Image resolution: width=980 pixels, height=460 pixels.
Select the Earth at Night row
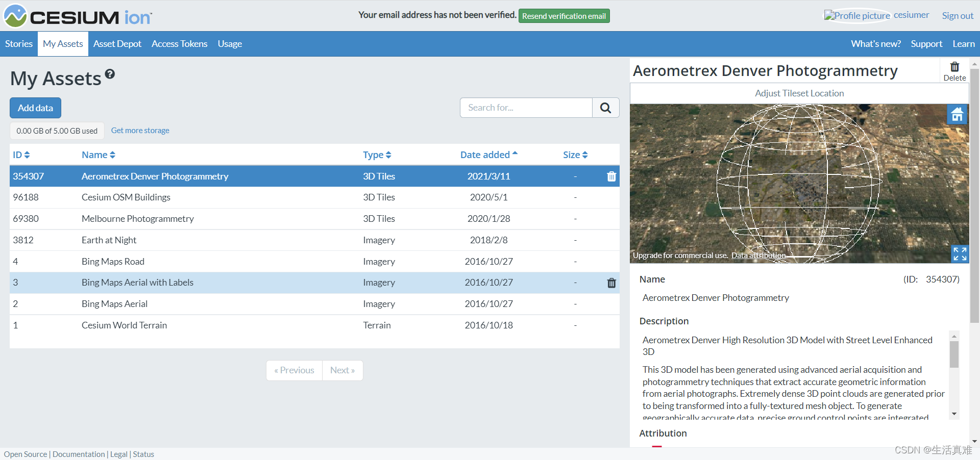[314, 240]
